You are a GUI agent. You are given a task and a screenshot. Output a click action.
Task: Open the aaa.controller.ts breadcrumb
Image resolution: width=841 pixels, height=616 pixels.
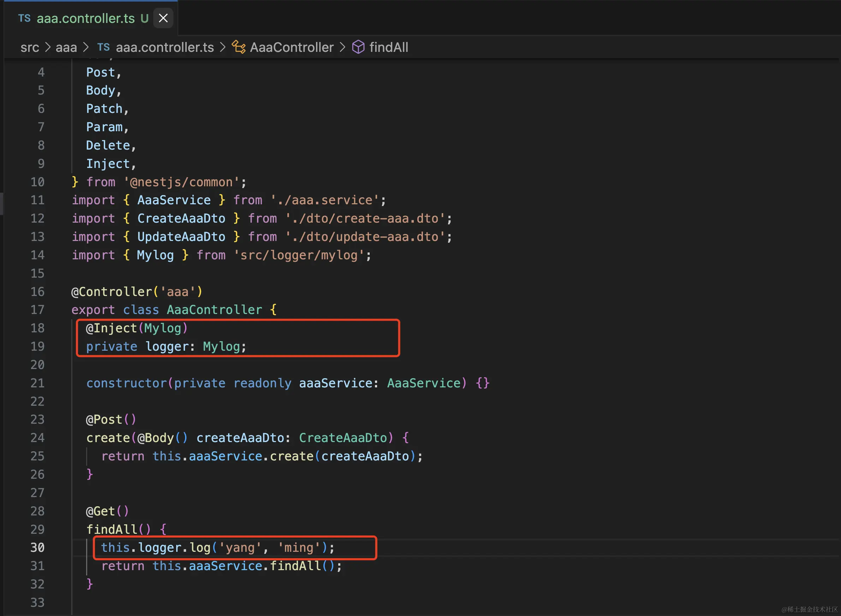pyautogui.click(x=165, y=47)
